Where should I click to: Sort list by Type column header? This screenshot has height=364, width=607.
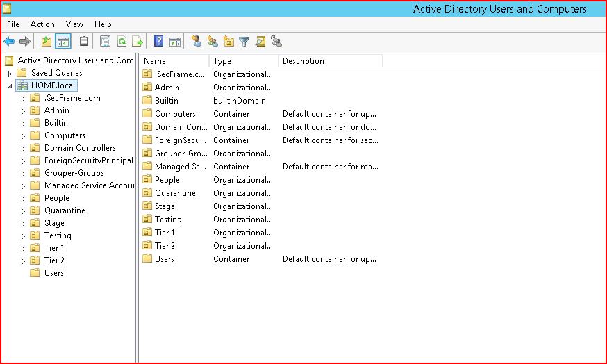point(244,61)
